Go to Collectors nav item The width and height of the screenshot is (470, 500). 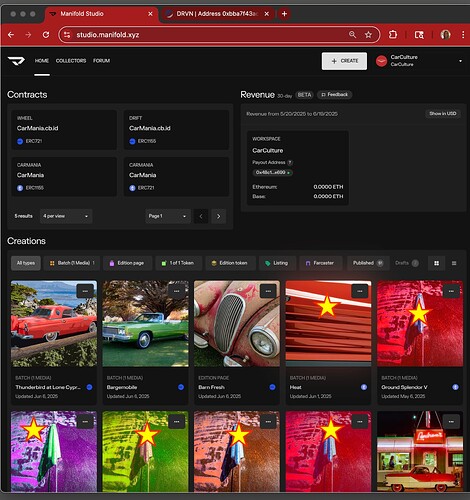71,61
